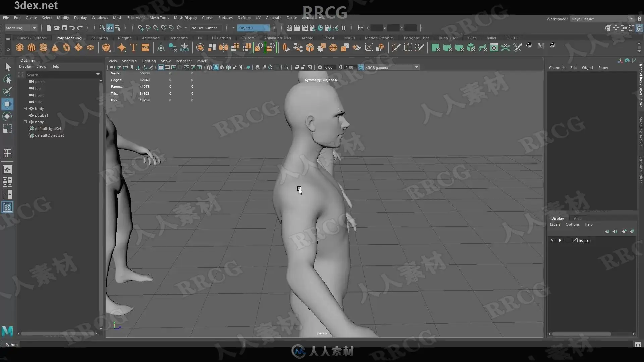
Task: Open the shelf options gear menu
Action: click(x=8, y=50)
